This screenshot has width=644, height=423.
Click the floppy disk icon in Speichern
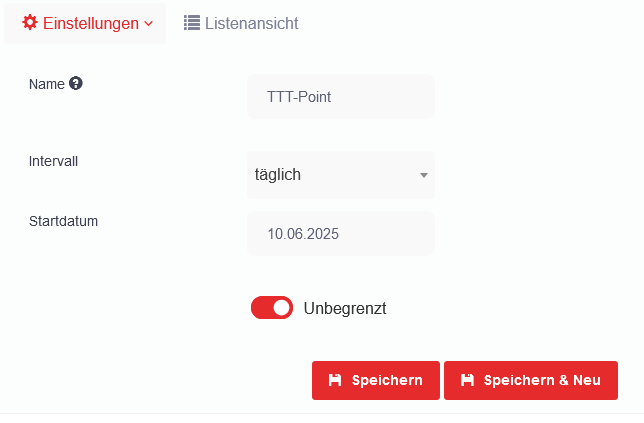pos(335,381)
